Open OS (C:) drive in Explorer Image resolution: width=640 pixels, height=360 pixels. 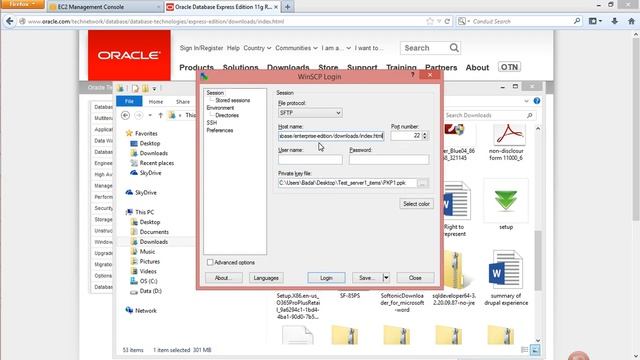[x=149, y=281]
